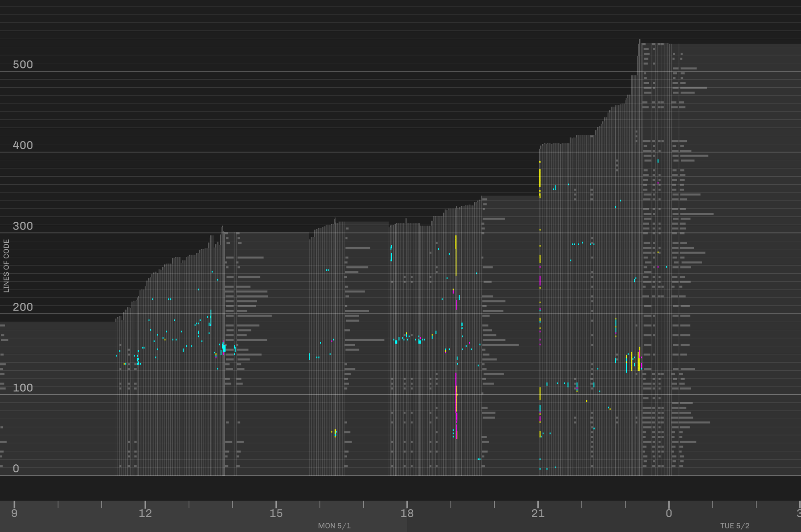Select the TUE 5/2 date label
Screen dimensions: 801x532
(x=735, y=526)
